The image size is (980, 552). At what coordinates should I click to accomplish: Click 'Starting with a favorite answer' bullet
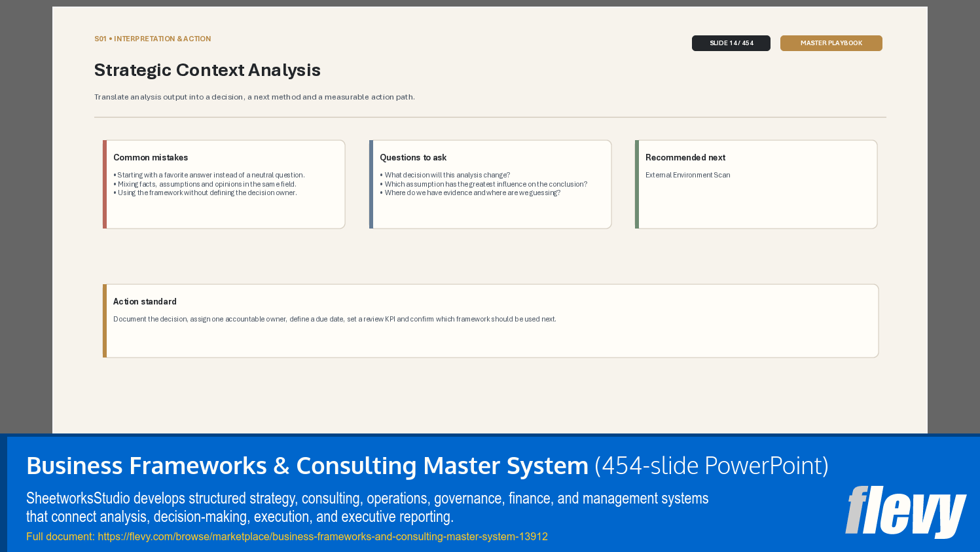click(x=209, y=175)
